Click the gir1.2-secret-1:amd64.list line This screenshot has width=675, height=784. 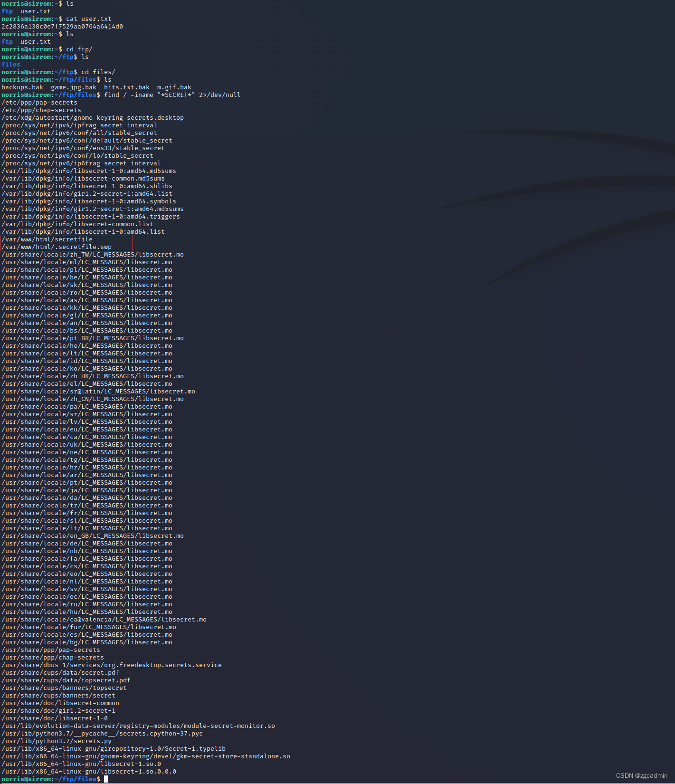[x=87, y=194]
